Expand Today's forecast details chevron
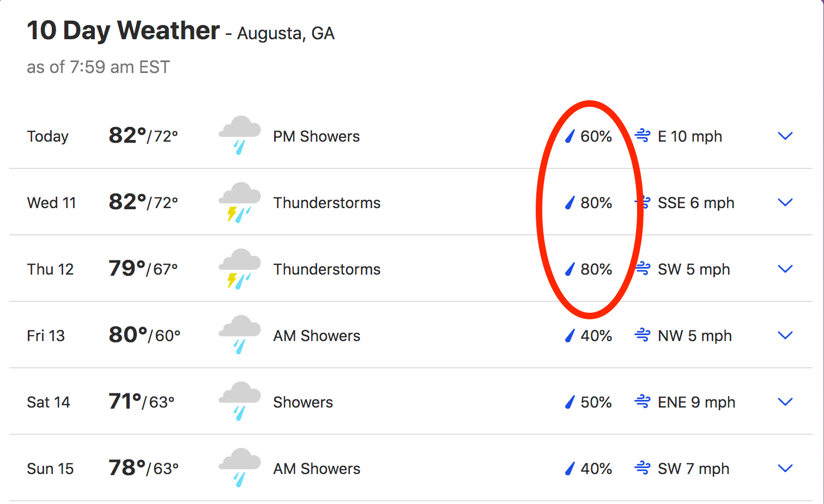Screen dimensions: 824x504 [785, 136]
